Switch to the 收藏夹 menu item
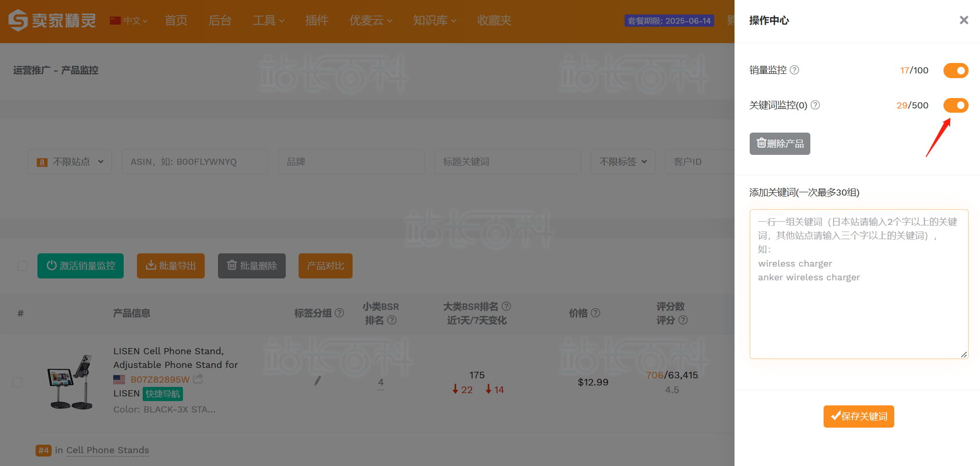The height and width of the screenshot is (466, 980). (493, 20)
